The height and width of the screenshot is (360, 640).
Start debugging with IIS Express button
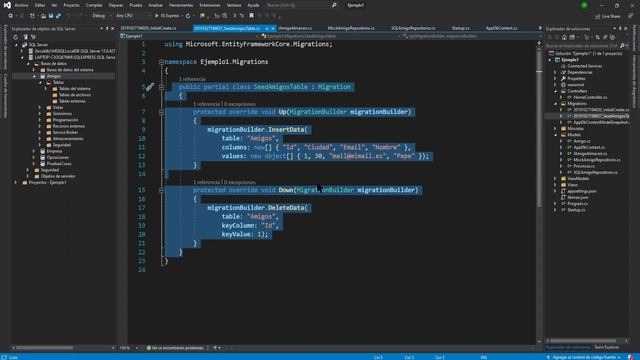click(167, 16)
